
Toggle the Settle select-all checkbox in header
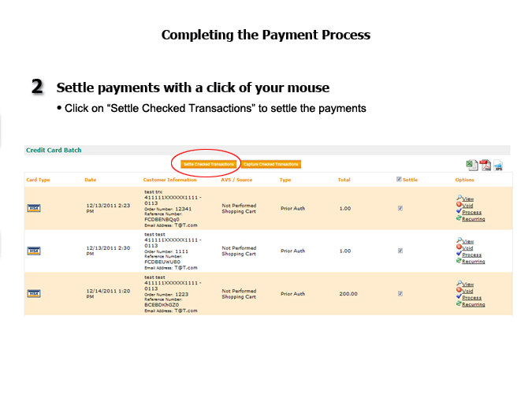coord(399,180)
